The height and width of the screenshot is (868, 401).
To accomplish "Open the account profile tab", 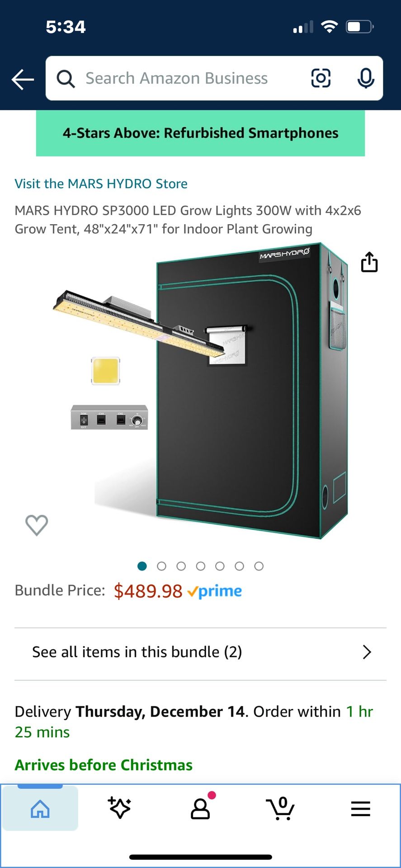I will (x=200, y=809).
